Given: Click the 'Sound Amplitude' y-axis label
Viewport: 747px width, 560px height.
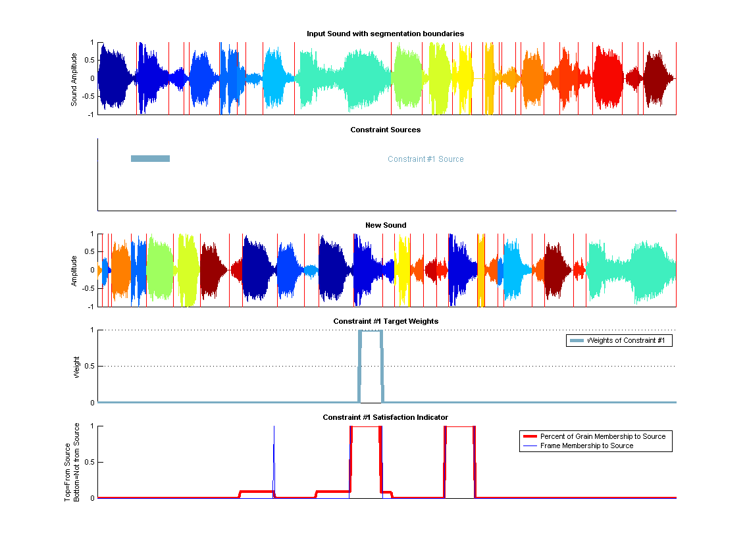Looking at the screenshot, I should [74, 79].
